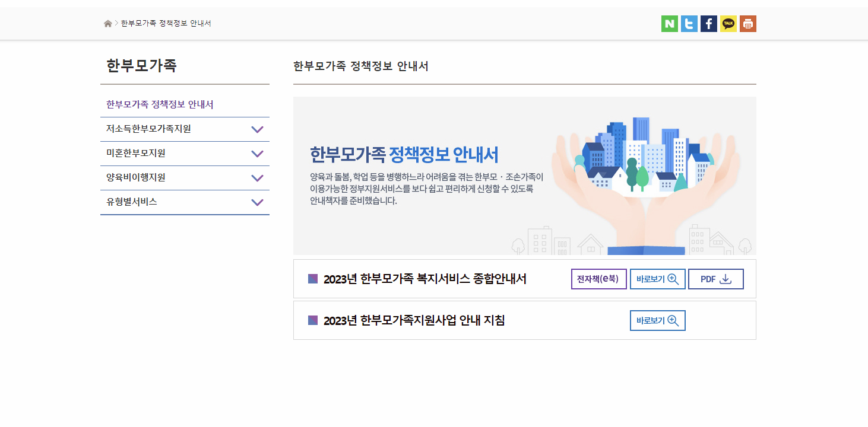Viewport: 868px width, 427px height.
Task: Open the 전자책(e북) viewer
Action: pos(598,279)
